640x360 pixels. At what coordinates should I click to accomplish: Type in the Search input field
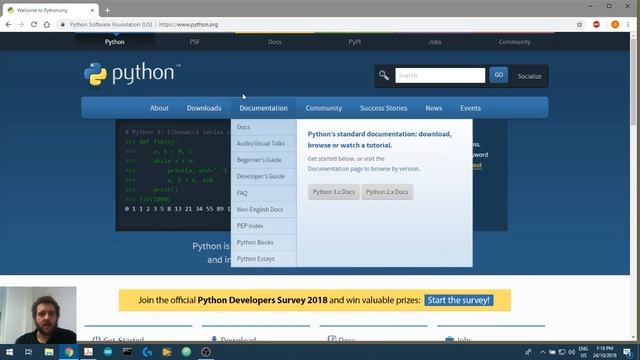440,76
